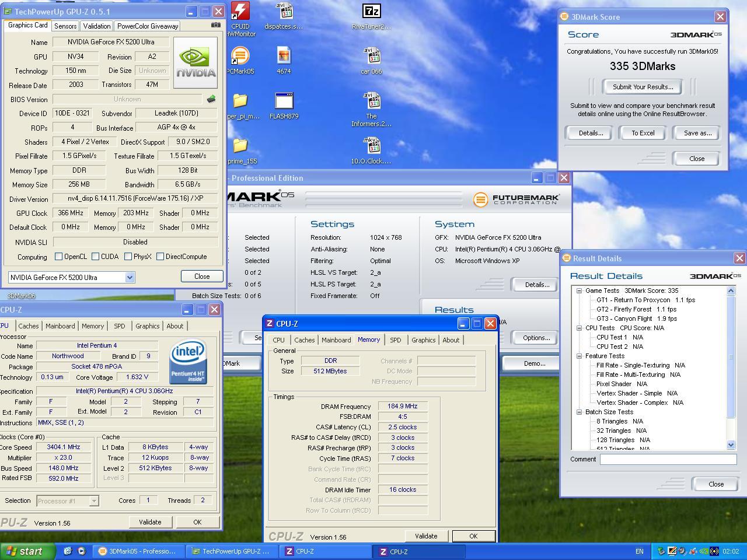Click the NVIDIA logo in GPU-Z
Image resolution: width=747 pixels, height=560 pixels.
pos(195,63)
